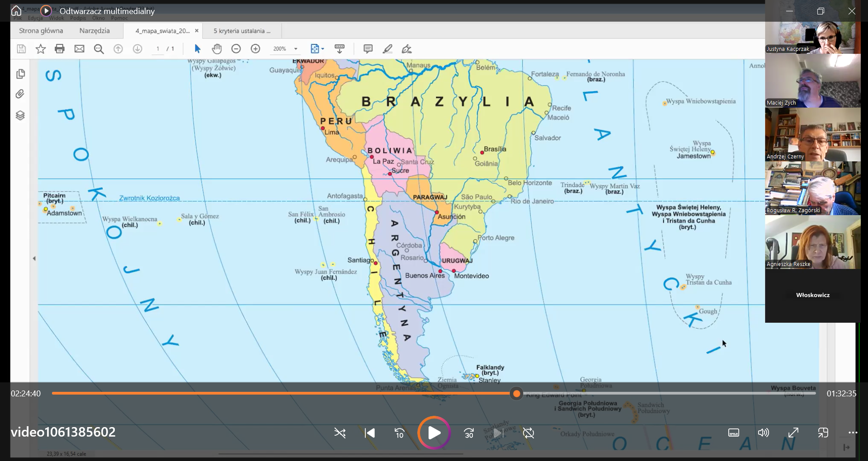Click video1061385602 title text

click(x=63, y=432)
